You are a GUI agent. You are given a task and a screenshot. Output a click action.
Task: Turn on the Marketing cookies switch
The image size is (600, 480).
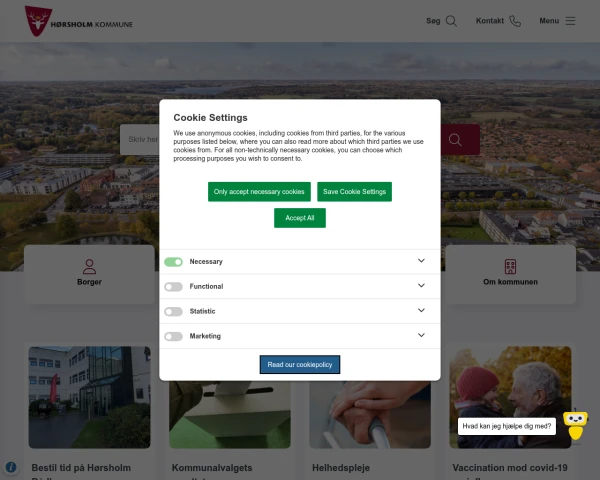pos(174,337)
